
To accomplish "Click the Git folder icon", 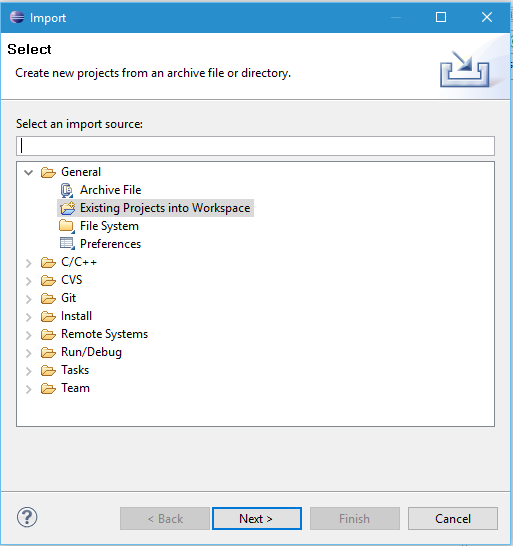I will (48, 298).
